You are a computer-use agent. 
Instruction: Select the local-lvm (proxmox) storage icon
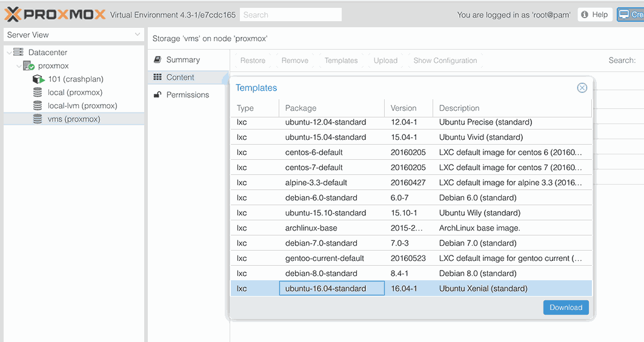(x=38, y=105)
